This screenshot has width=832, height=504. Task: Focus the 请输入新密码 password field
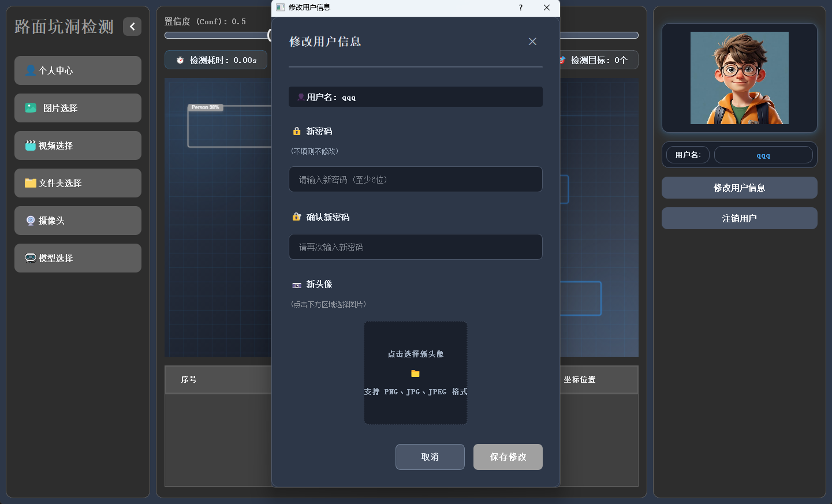(416, 180)
